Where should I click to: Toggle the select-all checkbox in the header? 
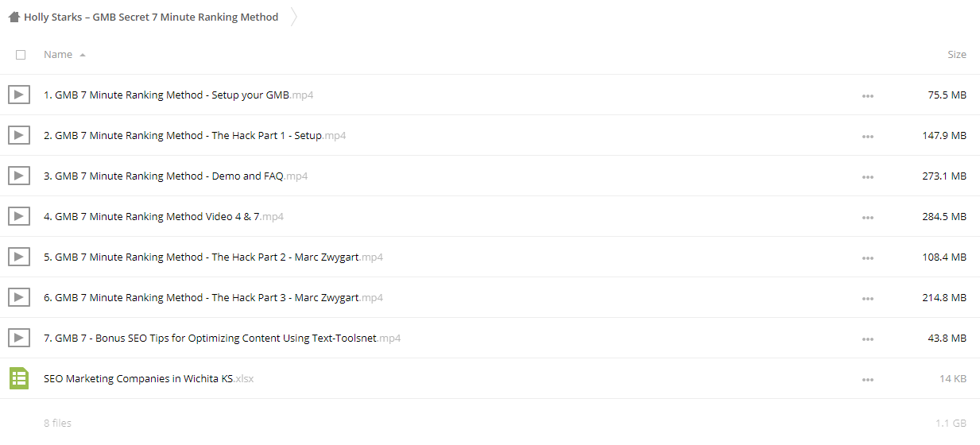tap(21, 55)
